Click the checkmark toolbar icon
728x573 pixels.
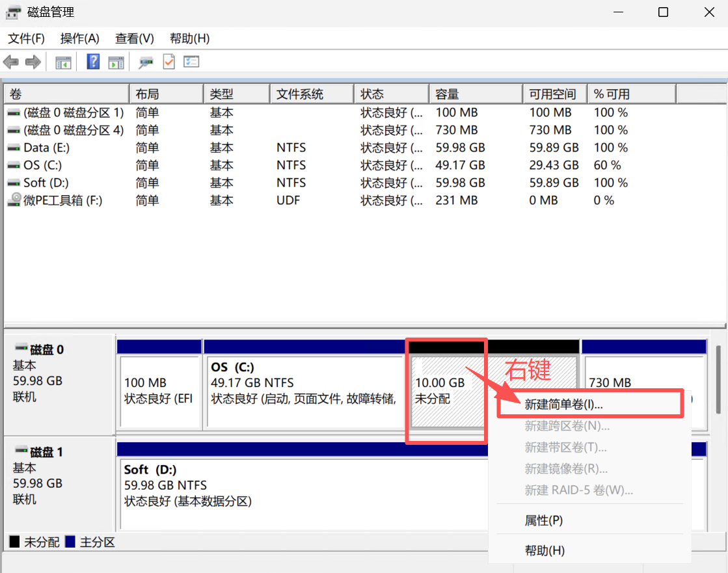(168, 62)
